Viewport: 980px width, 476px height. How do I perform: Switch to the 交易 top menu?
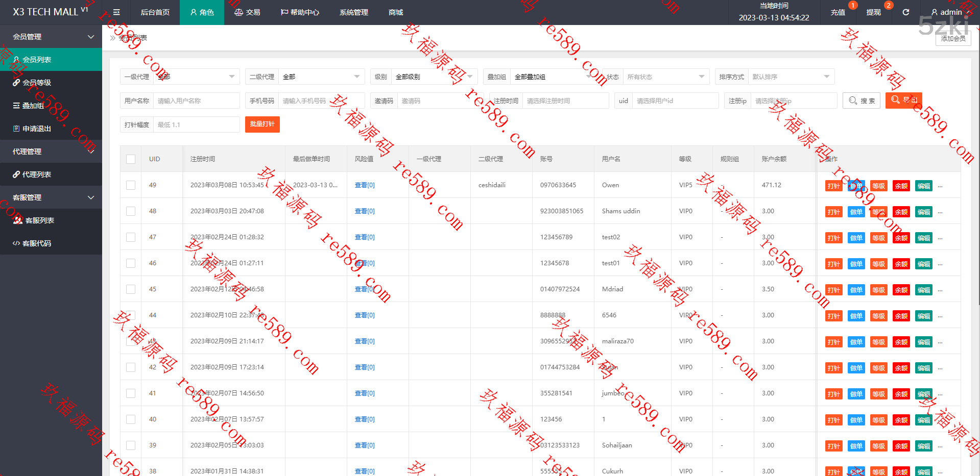coord(247,12)
